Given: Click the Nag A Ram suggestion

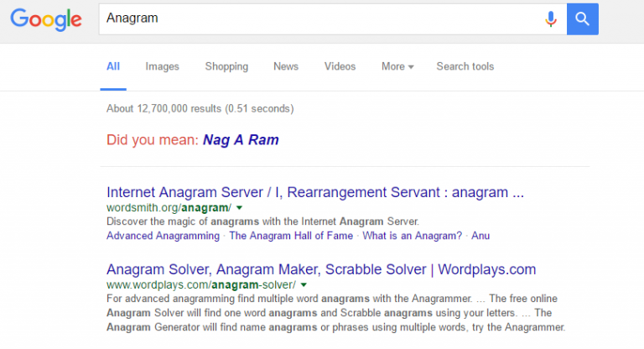Looking at the screenshot, I should click(x=241, y=140).
